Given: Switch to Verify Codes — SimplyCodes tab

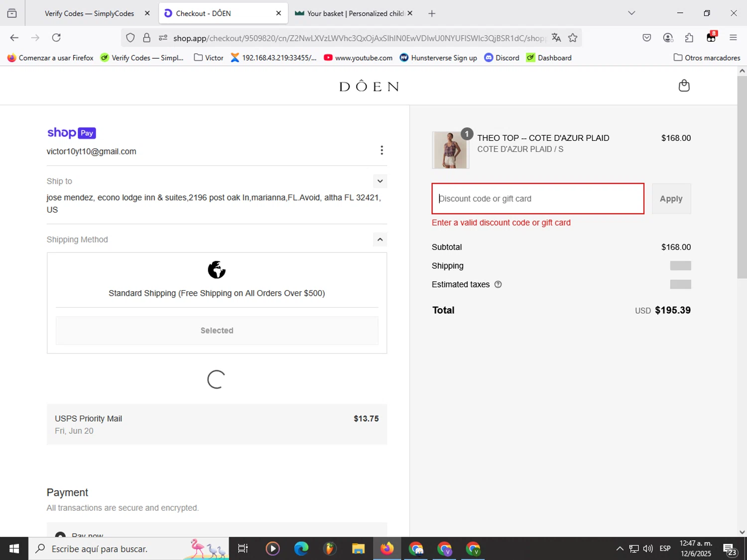Looking at the screenshot, I should tap(89, 13).
